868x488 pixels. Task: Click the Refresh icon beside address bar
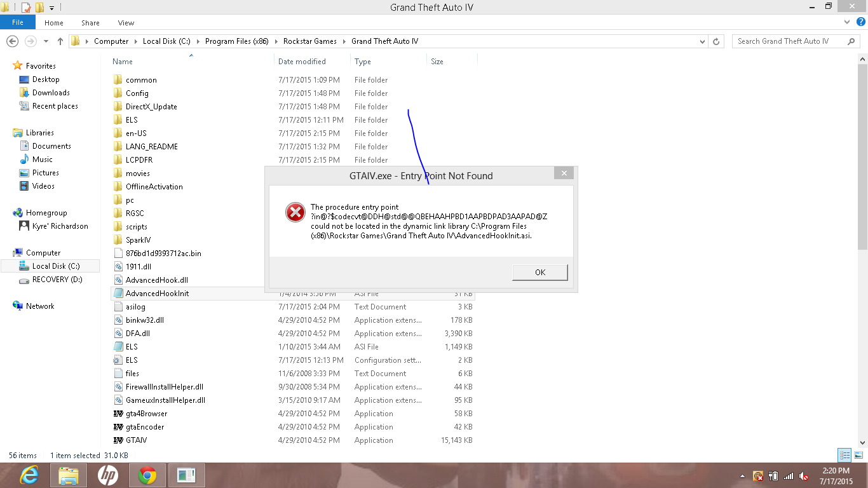716,41
